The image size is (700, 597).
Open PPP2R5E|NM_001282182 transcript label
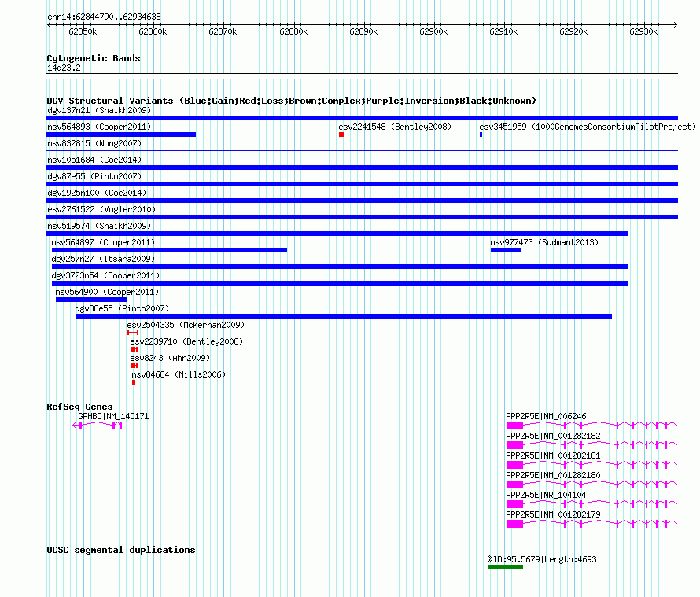point(553,436)
